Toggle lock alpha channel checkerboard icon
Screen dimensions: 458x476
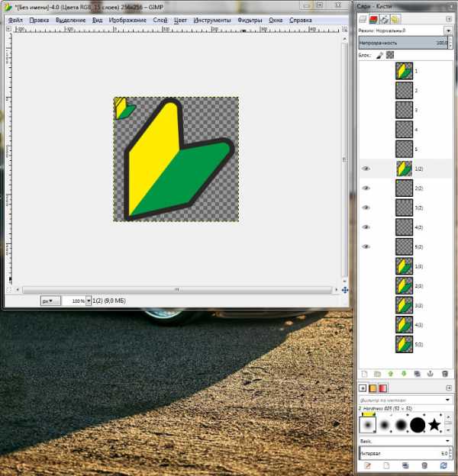390,55
